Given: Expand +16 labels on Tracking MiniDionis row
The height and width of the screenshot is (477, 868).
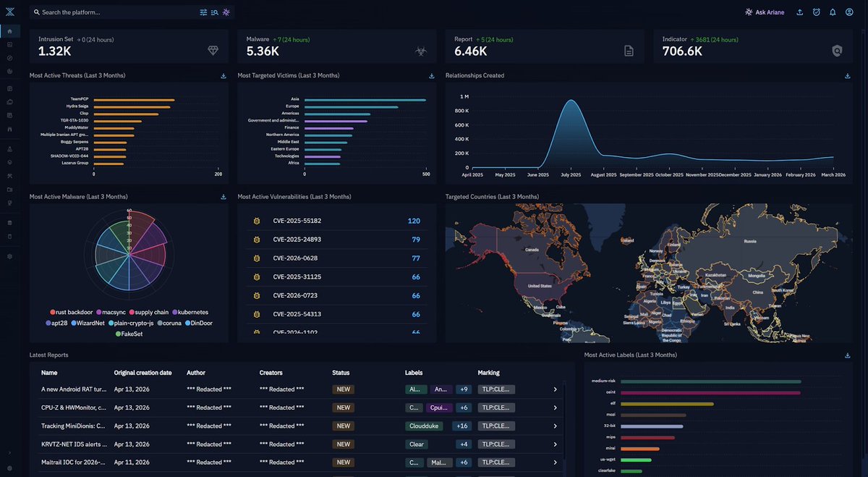Looking at the screenshot, I should (x=461, y=426).
